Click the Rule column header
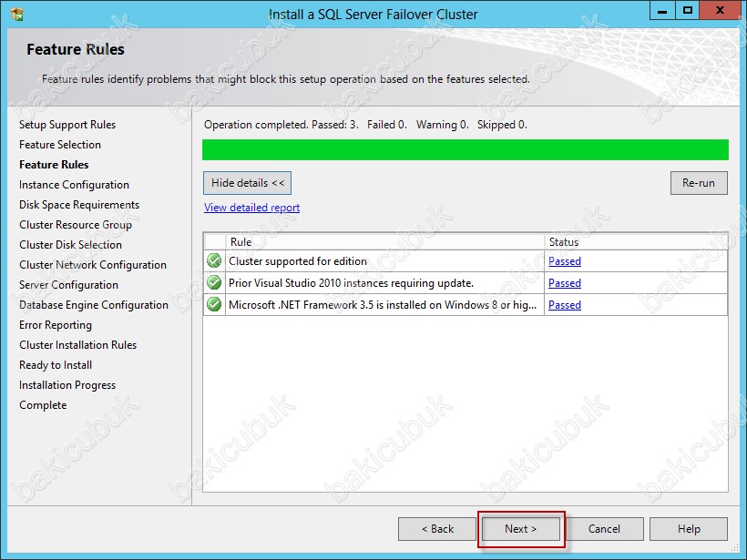This screenshot has width=747, height=560. [x=385, y=242]
